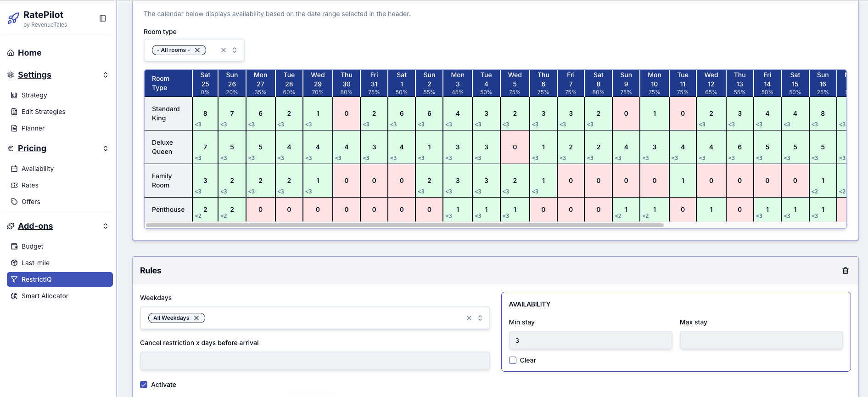Click the Home house icon
The height and width of the screenshot is (397, 868).
[11, 53]
